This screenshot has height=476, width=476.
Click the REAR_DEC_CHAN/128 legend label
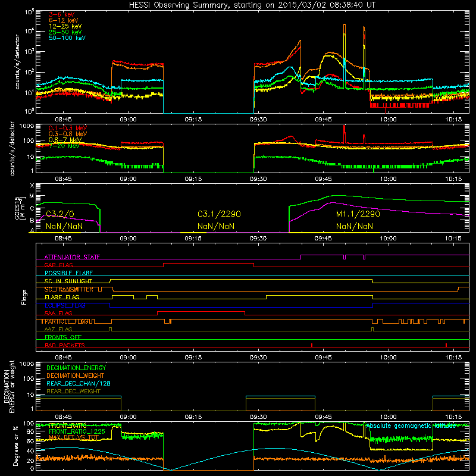[x=79, y=383]
